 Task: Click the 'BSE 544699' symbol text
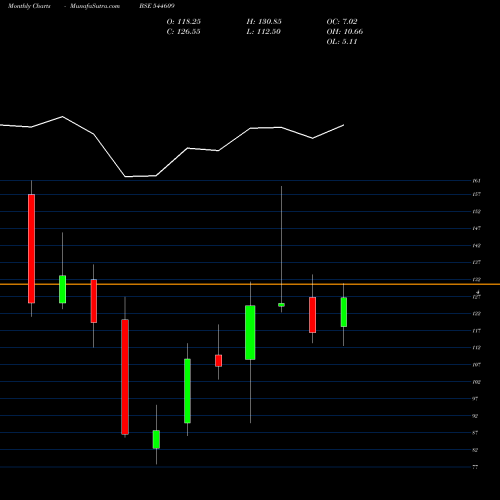pyautogui.click(x=157, y=6)
